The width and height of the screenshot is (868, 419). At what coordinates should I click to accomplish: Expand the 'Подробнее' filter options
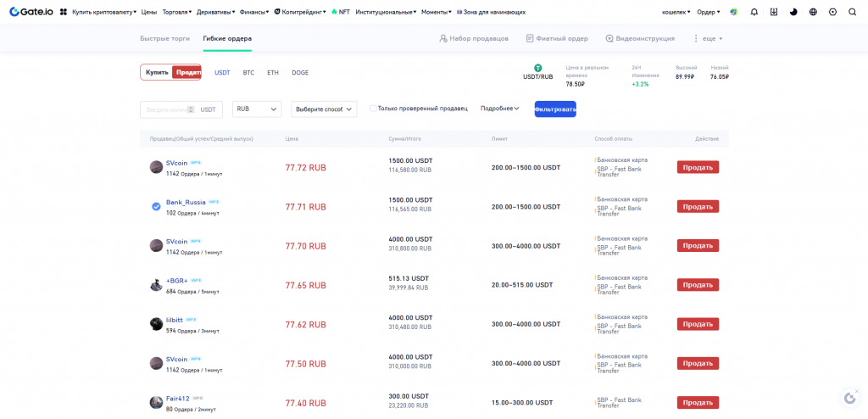coord(499,109)
